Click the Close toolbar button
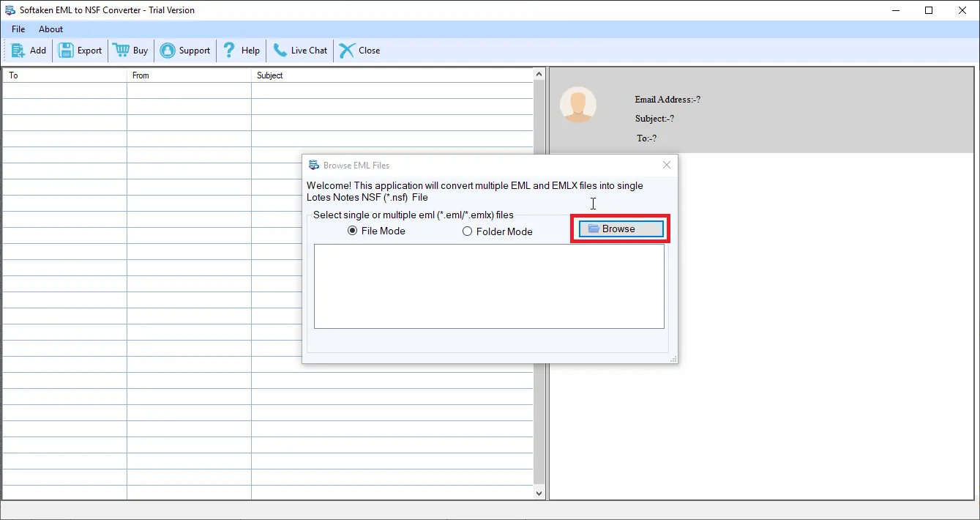This screenshot has height=520, width=980. click(x=359, y=51)
